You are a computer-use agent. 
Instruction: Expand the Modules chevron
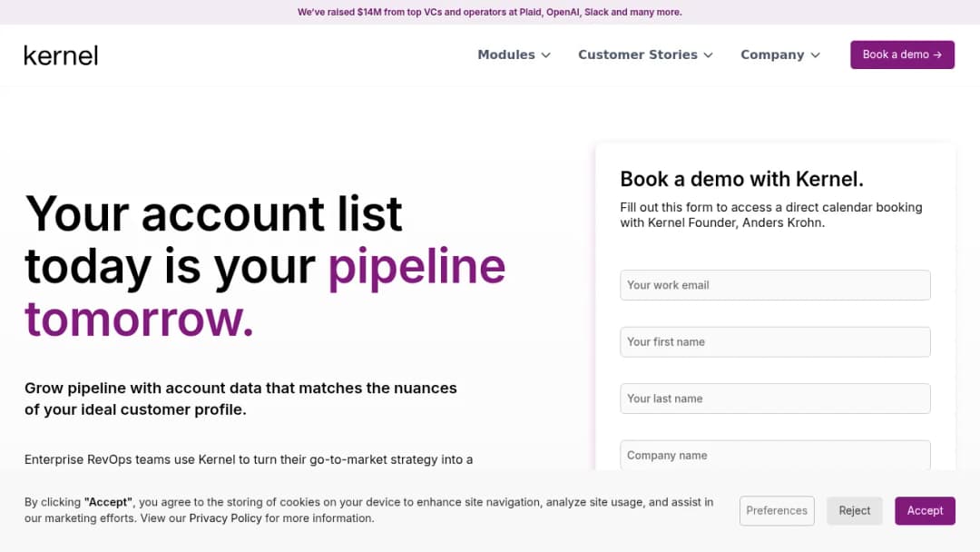[x=545, y=55]
